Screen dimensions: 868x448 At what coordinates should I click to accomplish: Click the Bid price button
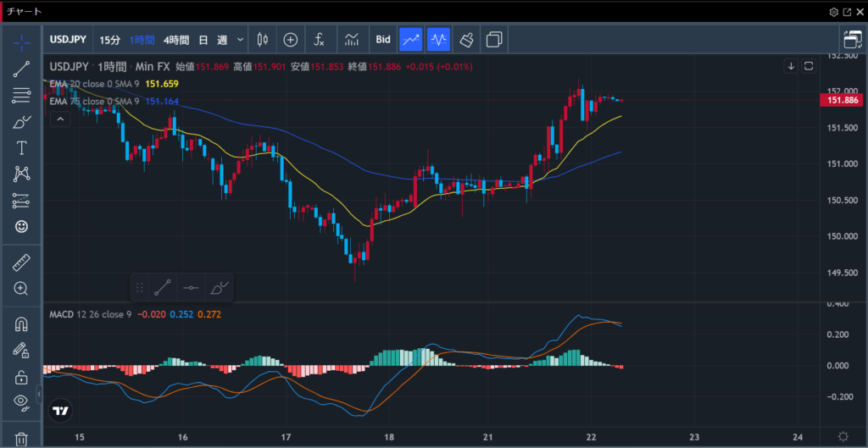[383, 40]
